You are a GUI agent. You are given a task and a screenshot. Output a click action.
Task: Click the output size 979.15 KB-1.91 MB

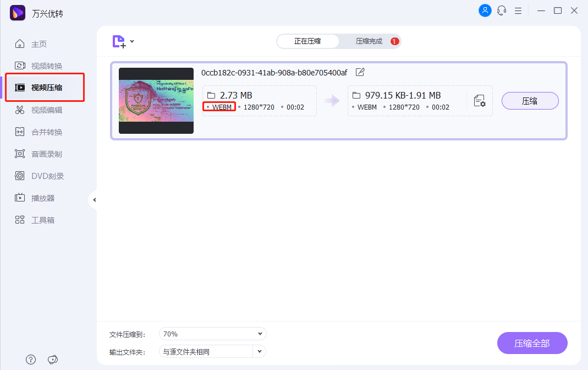click(x=403, y=95)
